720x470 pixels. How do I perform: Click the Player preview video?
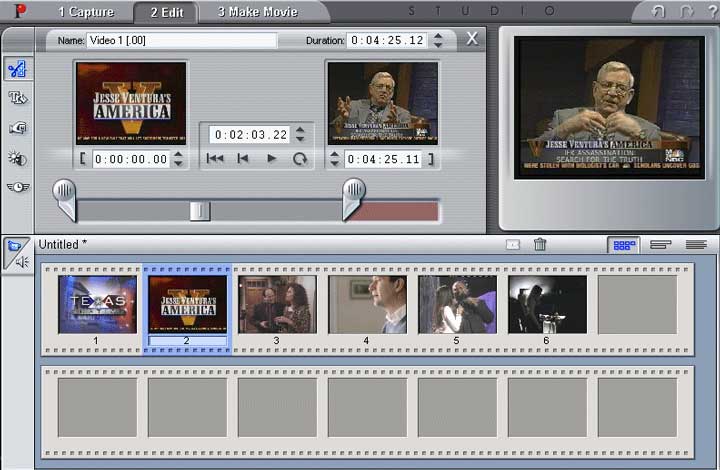click(x=609, y=108)
